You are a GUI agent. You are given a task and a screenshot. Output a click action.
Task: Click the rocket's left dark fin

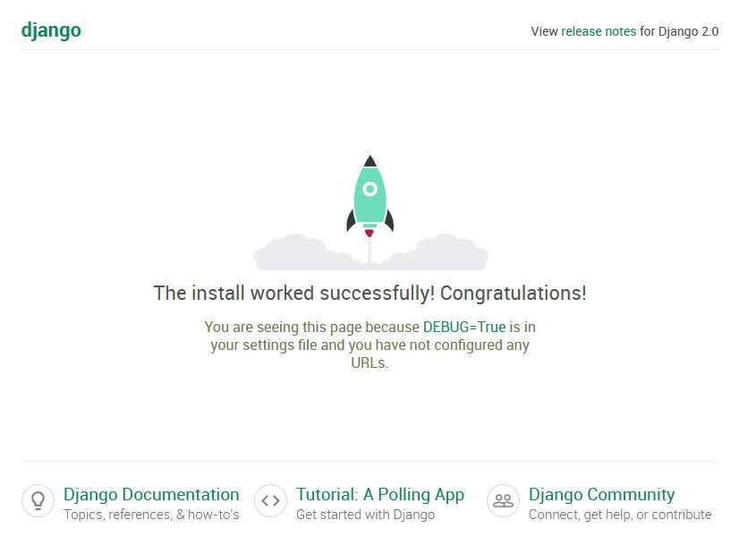tap(351, 220)
